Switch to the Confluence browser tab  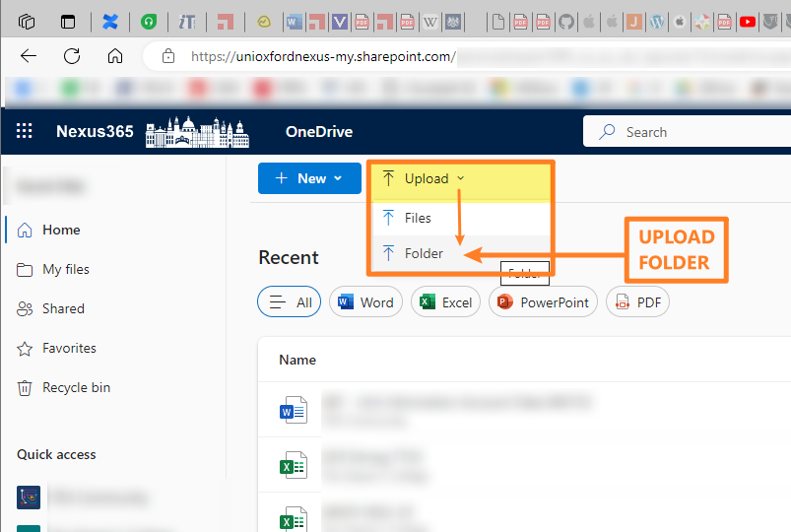(x=110, y=22)
